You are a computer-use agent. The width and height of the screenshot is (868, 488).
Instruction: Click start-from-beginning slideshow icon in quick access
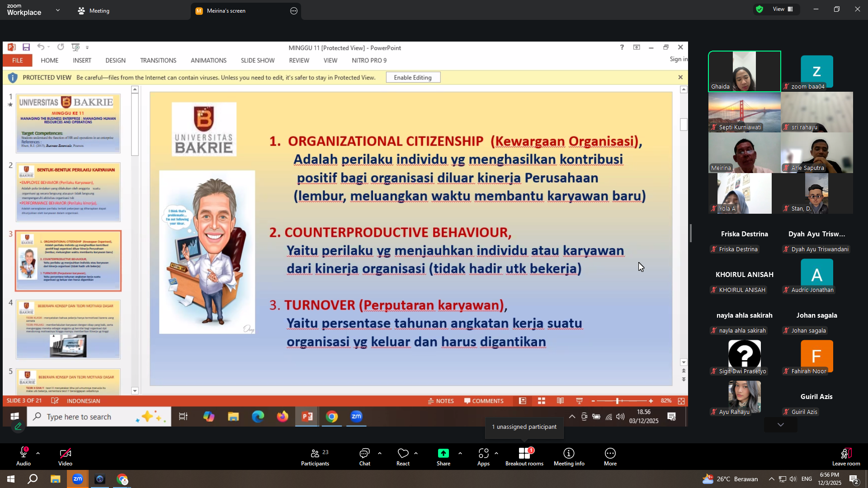click(75, 47)
